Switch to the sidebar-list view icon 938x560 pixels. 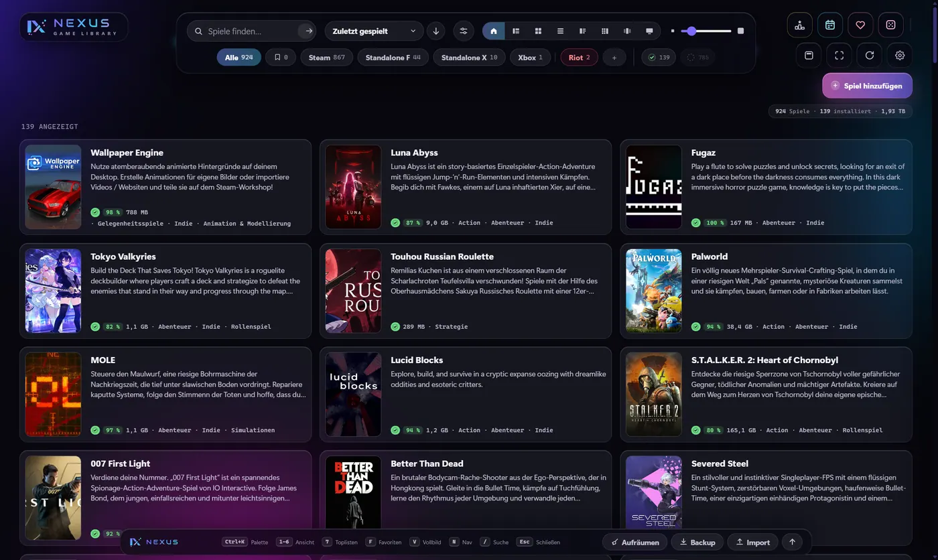(516, 31)
